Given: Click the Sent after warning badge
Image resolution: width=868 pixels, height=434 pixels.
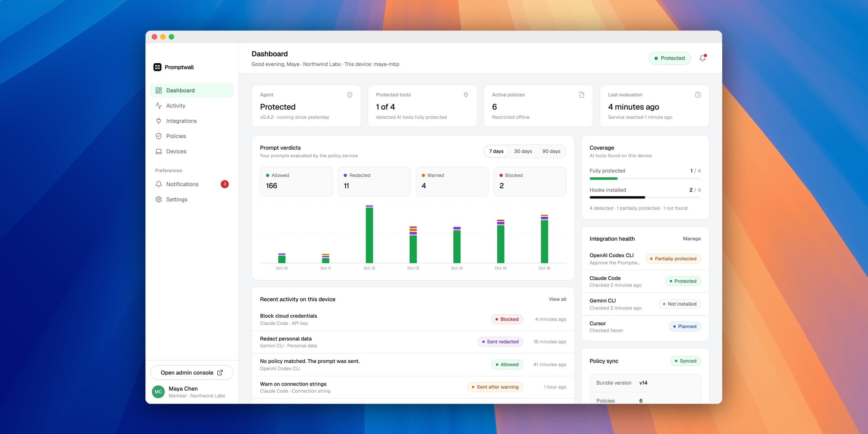Looking at the screenshot, I should click(495, 387).
